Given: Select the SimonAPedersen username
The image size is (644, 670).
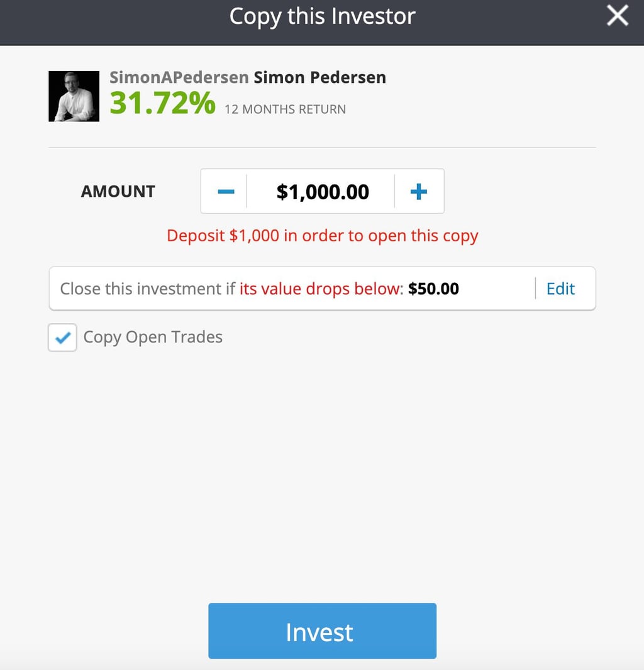Looking at the screenshot, I should tap(177, 77).
